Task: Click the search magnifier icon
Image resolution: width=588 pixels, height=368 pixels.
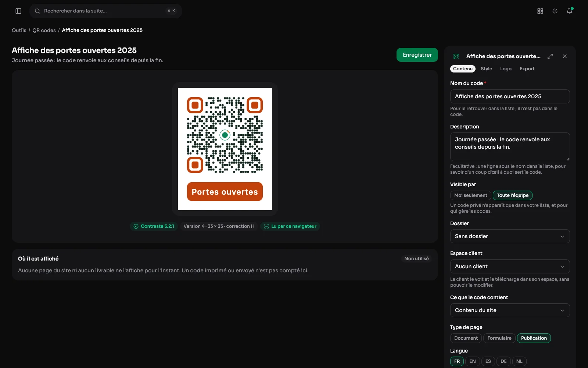Action: [37, 11]
